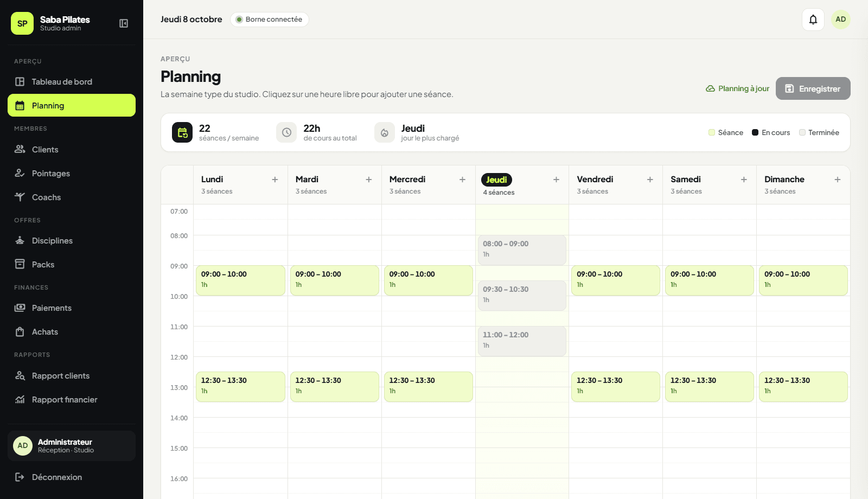Select Planning in the sidebar
Viewport: 868px width, 499px height.
(x=72, y=105)
